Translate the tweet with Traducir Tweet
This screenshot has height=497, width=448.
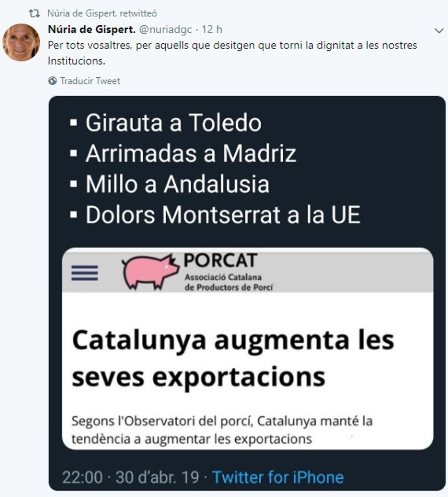click(x=90, y=81)
